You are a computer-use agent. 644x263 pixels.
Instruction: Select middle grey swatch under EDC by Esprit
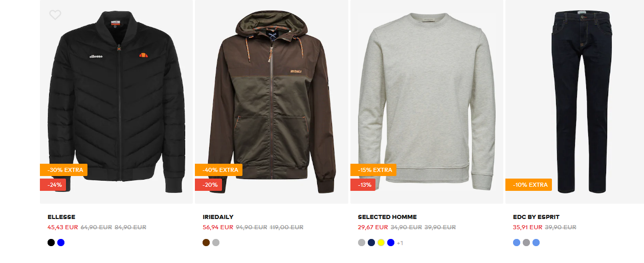pos(526,243)
